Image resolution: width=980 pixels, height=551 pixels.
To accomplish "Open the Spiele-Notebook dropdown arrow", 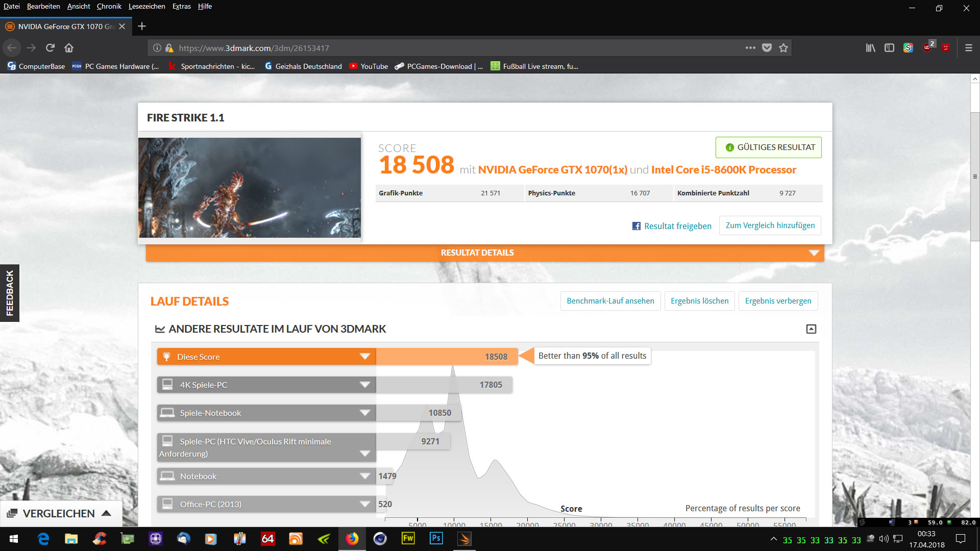I will point(364,413).
